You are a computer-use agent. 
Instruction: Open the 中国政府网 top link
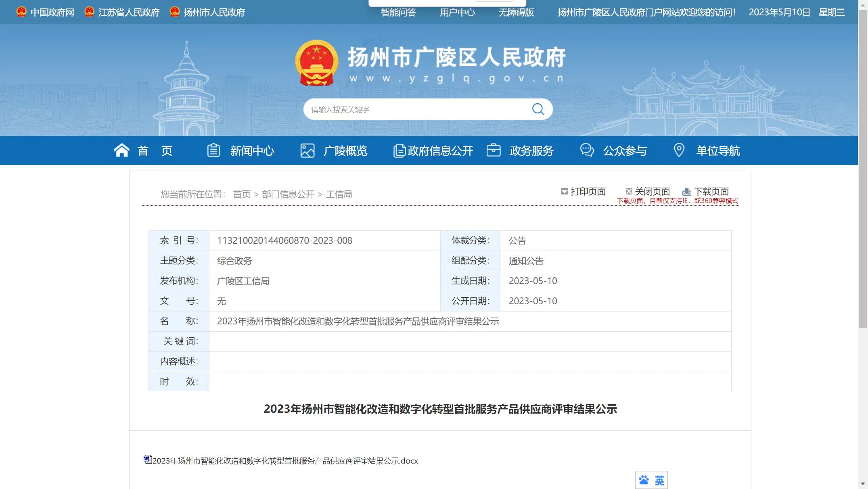pos(52,13)
